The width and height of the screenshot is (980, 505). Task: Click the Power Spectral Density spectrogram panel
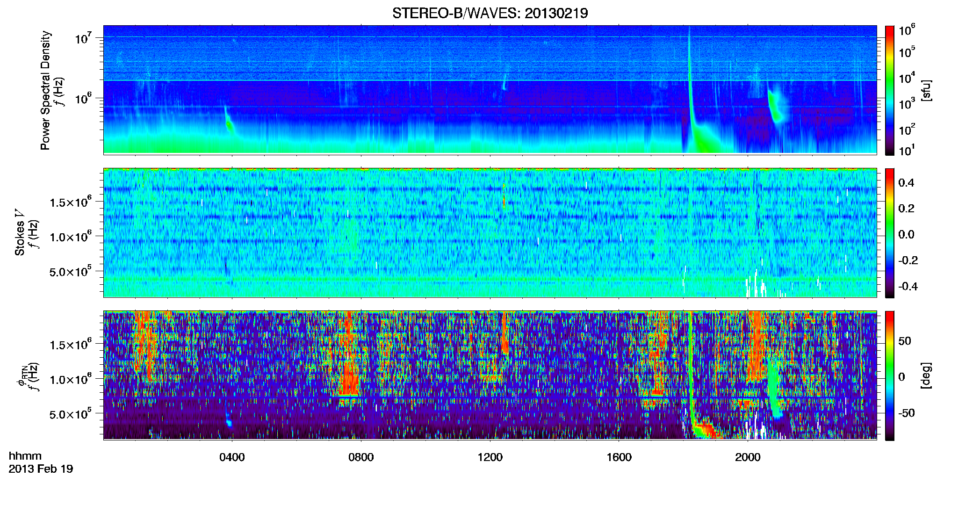pyautogui.click(x=490, y=90)
